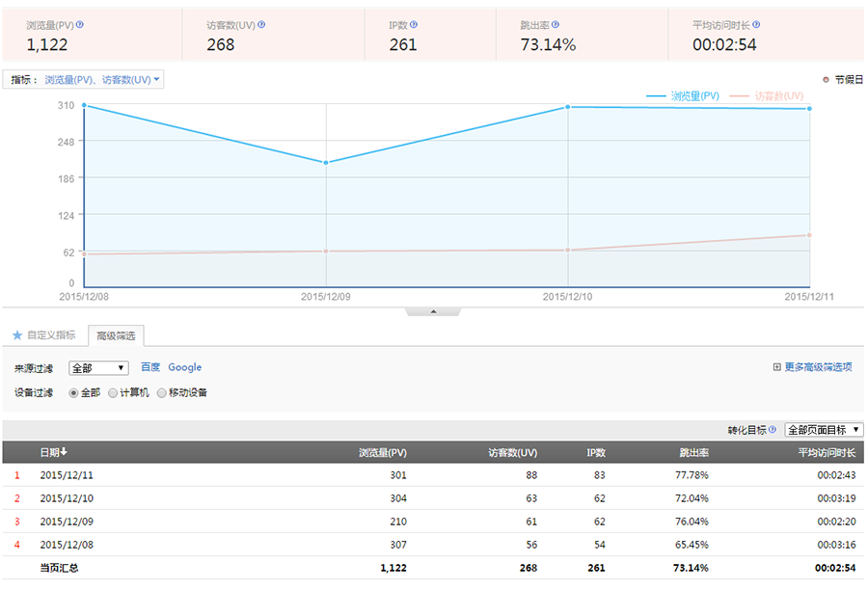The image size is (868, 589).
Task: Switch to the 高级筛选 tab
Action: coord(116,335)
